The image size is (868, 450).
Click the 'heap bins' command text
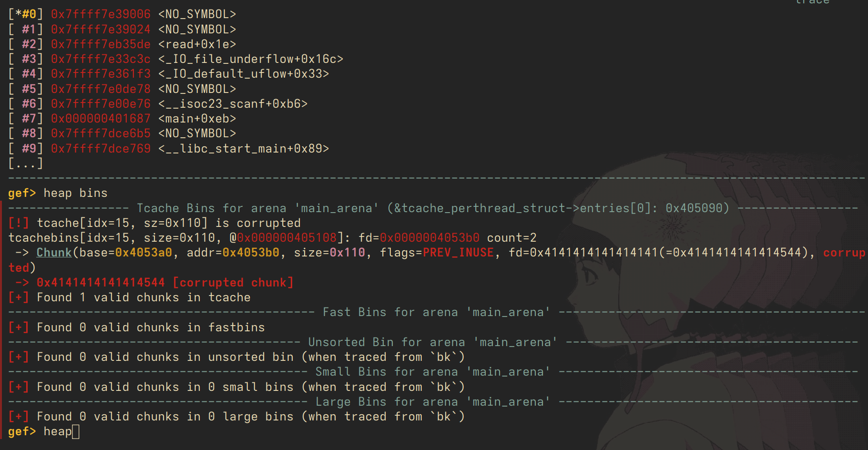coord(75,193)
